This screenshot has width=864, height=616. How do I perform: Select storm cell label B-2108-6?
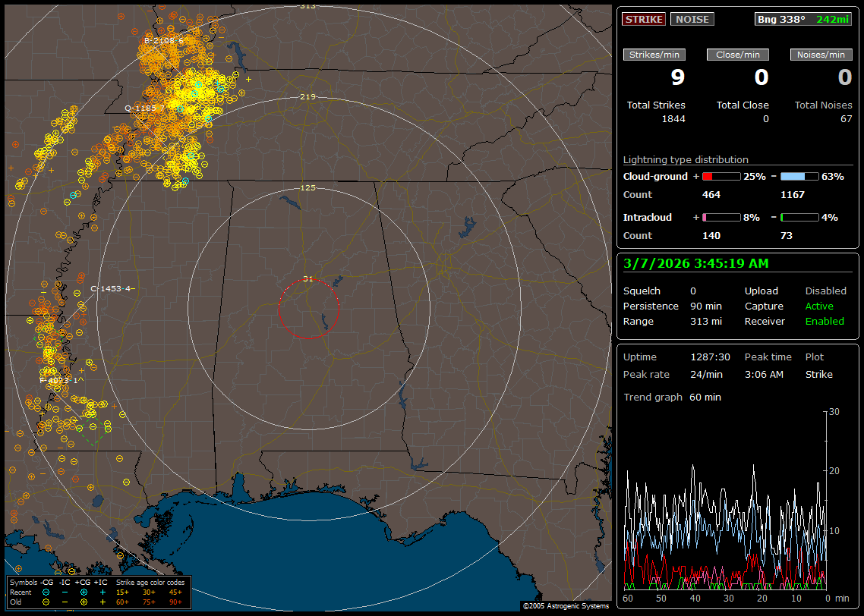pos(164,41)
